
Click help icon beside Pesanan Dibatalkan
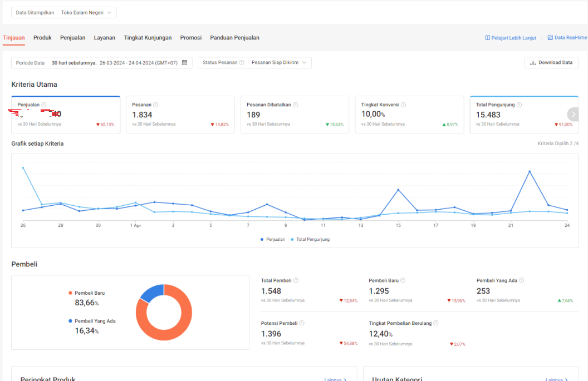pos(296,105)
